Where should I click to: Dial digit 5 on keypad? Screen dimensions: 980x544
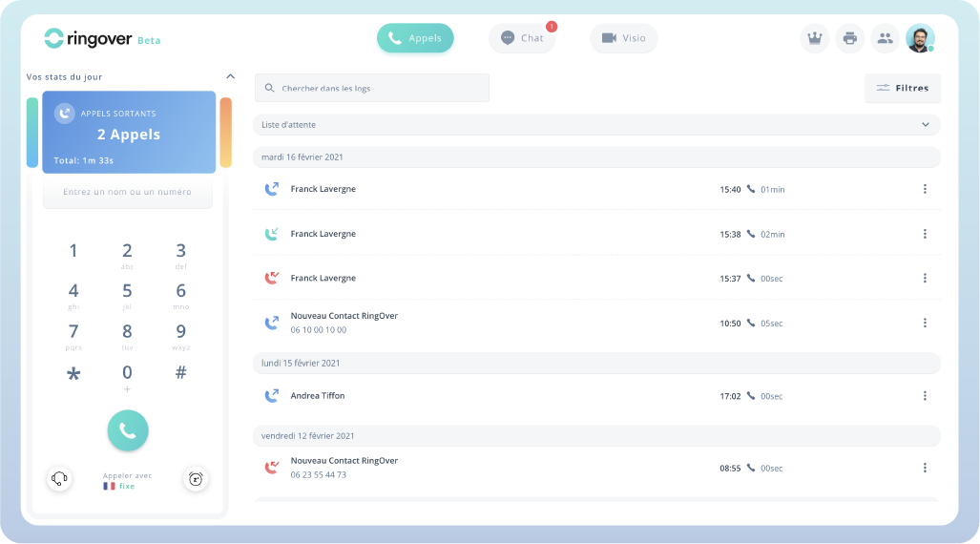pos(127,295)
